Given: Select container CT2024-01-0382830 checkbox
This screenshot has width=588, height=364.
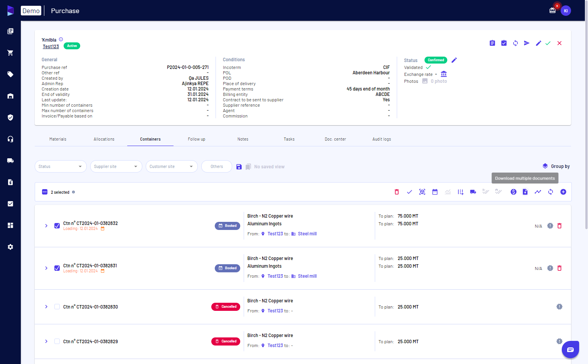Looking at the screenshot, I should pyautogui.click(x=57, y=307).
